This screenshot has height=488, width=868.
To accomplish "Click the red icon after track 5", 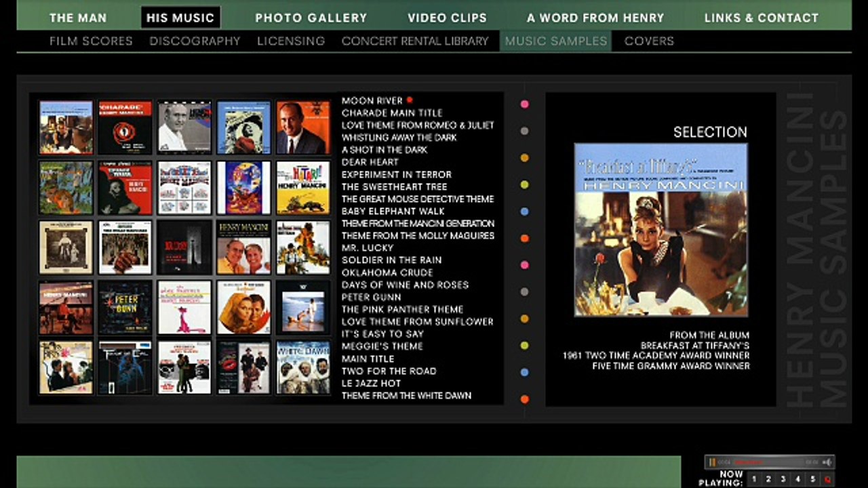I will (x=827, y=479).
